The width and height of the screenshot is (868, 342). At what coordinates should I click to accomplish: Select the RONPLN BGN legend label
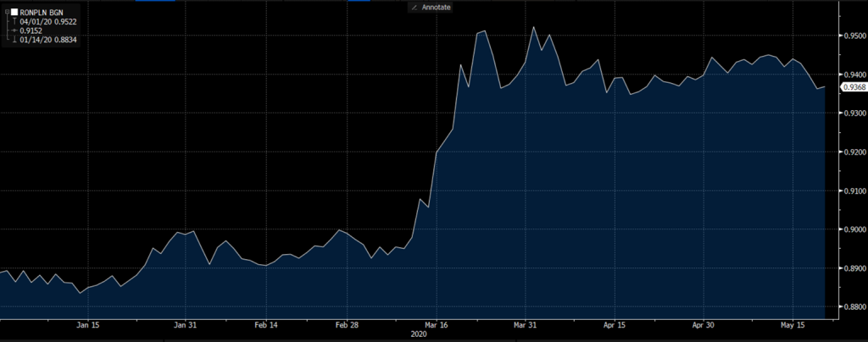click(x=42, y=13)
